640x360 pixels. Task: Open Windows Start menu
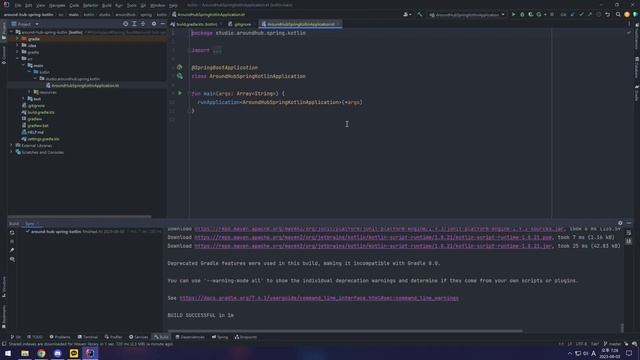tap(8, 353)
